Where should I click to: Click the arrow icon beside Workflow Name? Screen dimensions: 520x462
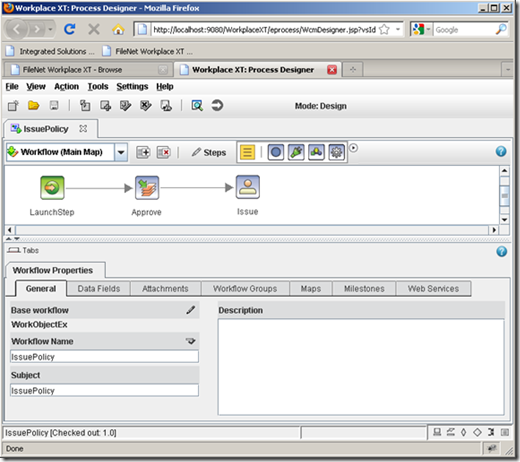pyautogui.click(x=191, y=341)
